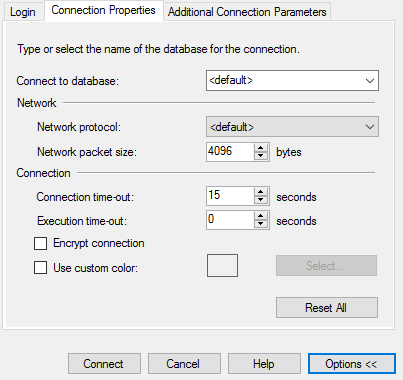This screenshot has width=403, height=380.
Task: Increase execution time-out with up arrow
Action: (x=261, y=216)
